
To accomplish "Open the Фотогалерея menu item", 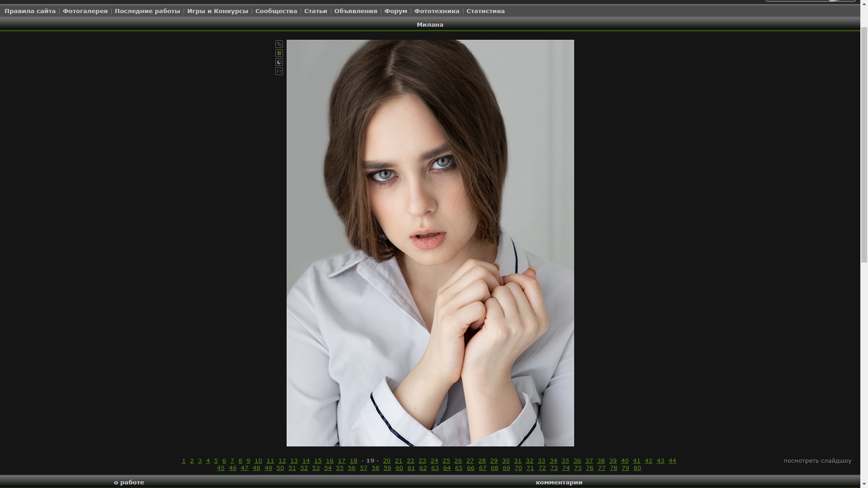I will [85, 11].
